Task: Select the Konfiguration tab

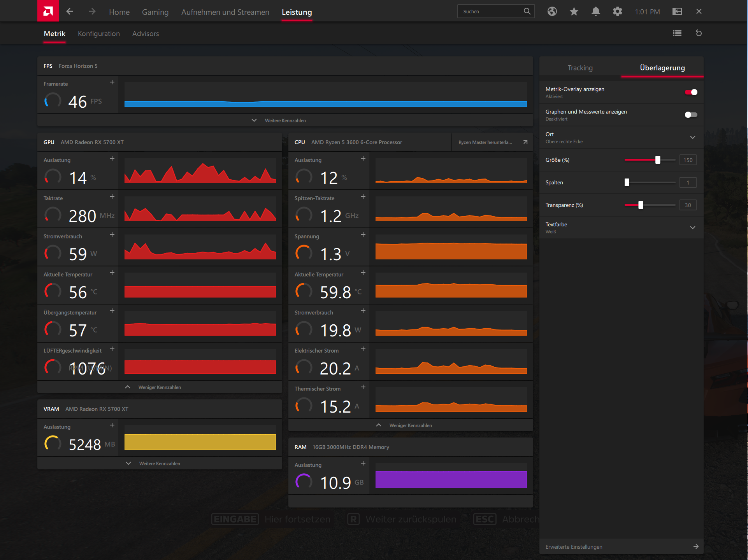Action: (99, 33)
